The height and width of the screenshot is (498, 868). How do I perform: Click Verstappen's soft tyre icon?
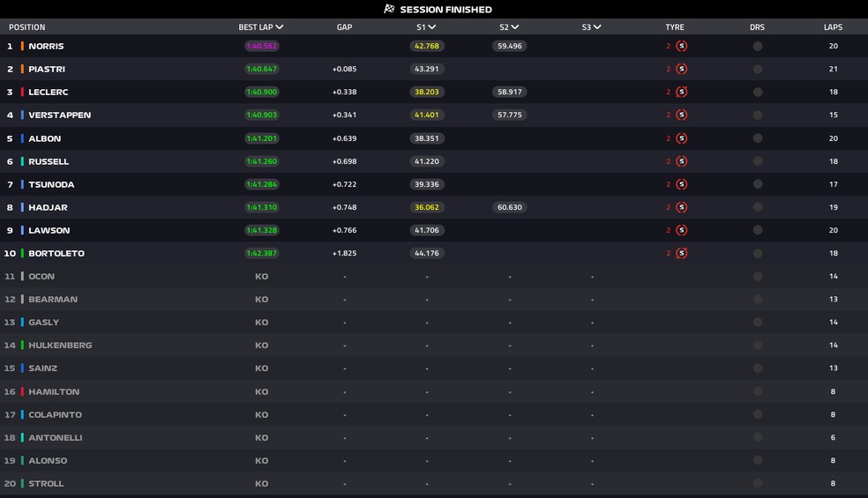[x=682, y=115]
